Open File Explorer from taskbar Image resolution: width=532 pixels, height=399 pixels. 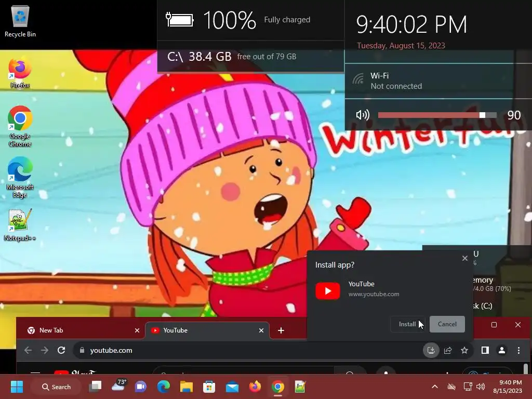[x=187, y=387]
